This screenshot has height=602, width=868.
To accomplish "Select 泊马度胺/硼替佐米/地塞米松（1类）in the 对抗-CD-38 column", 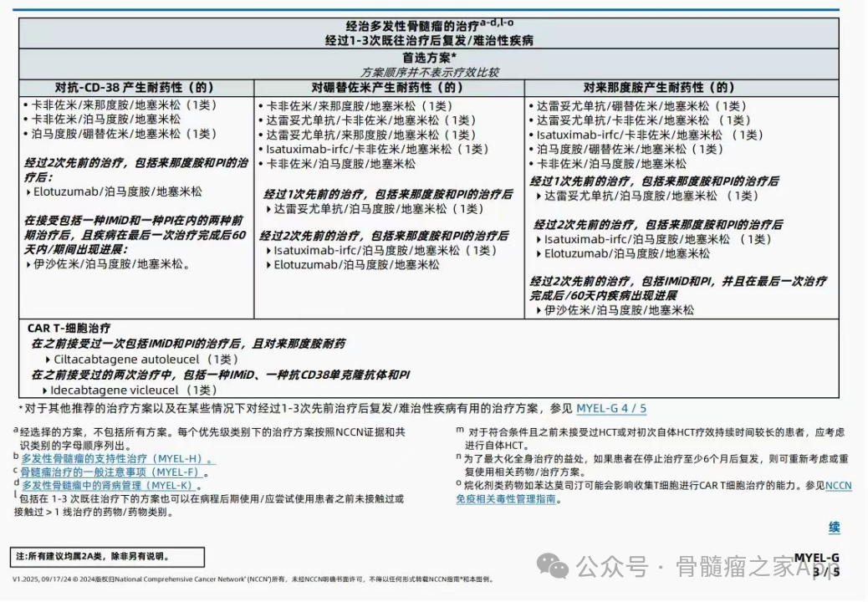I will tap(124, 133).
